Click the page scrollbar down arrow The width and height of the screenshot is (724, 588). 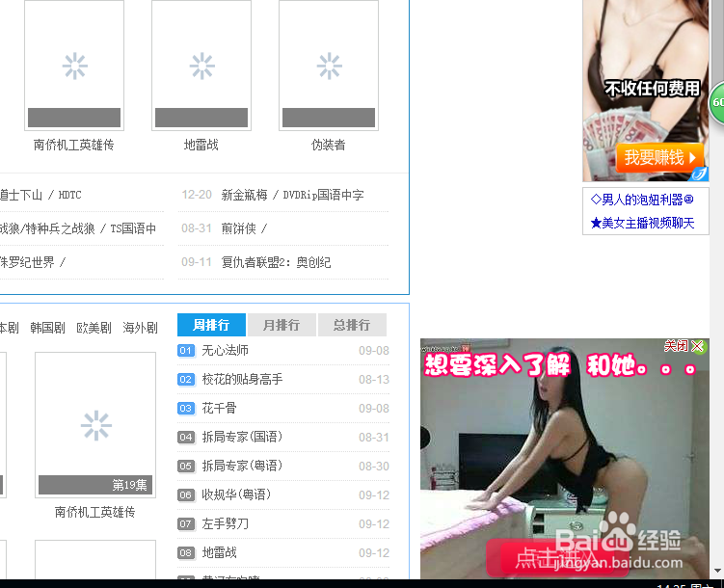717,571
